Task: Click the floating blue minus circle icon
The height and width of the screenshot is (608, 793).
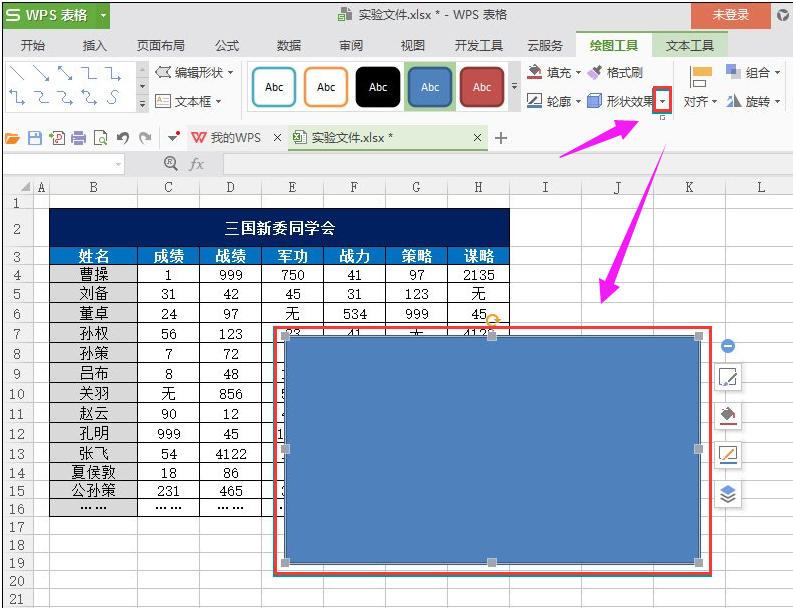Action: click(728, 346)
